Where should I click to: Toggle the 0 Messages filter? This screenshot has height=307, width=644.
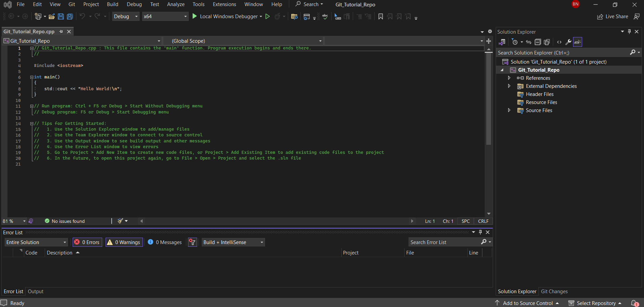[x=165, y=242]
